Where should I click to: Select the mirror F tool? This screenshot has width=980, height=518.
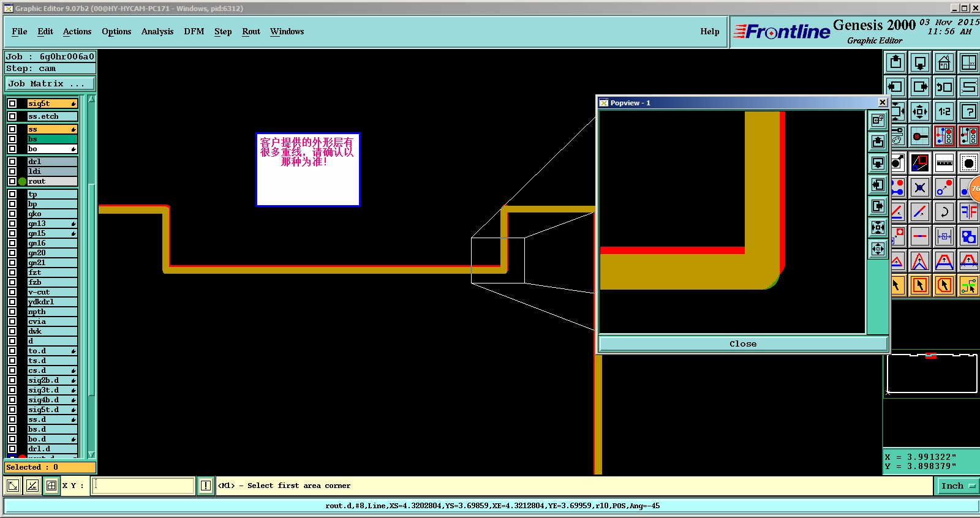[969, 212]
